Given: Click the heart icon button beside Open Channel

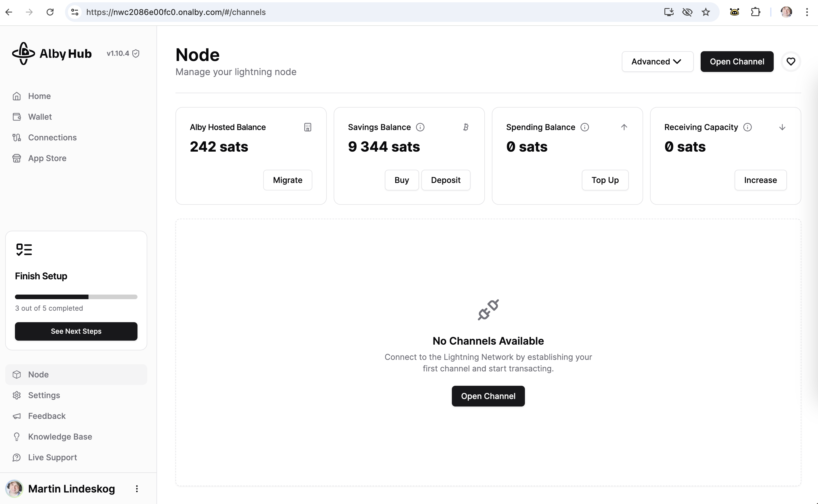Looking at the screenshot, I should [x=791, y=61].
